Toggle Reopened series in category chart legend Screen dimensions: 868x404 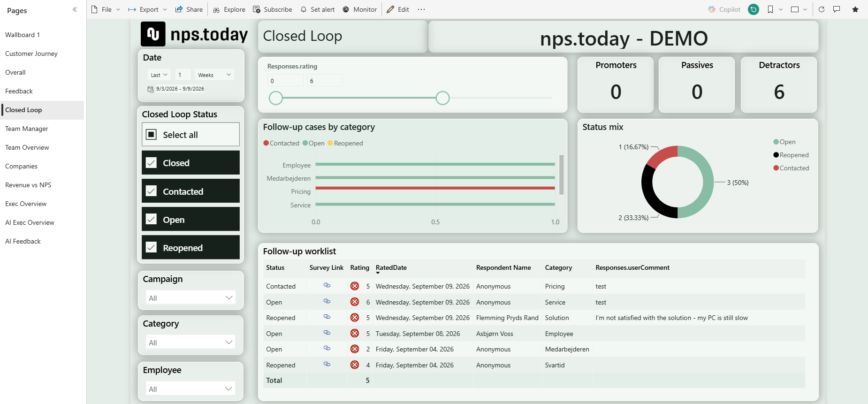click(345, 143)
